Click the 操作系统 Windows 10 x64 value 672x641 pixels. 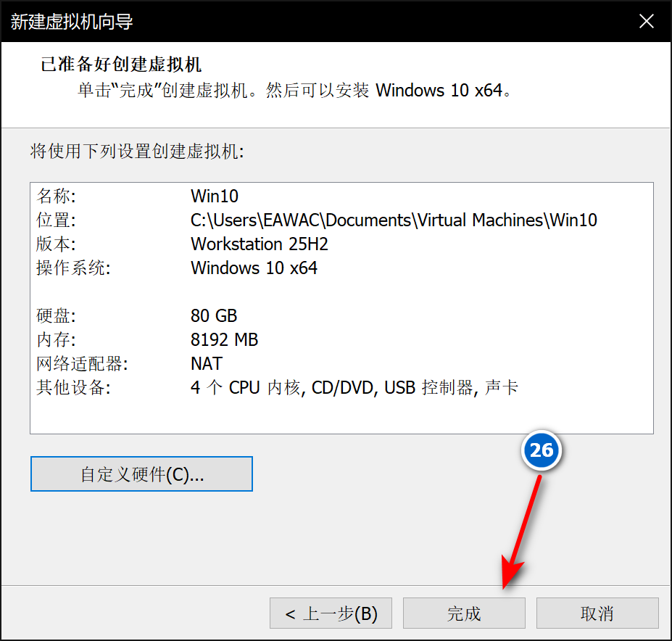pyautogui.click(x=254, y=268)
